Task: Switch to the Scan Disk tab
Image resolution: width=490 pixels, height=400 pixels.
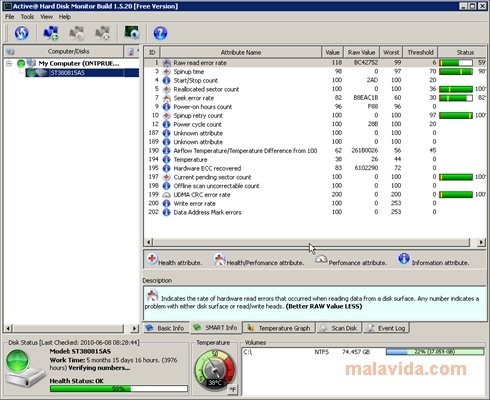Action: (x=339, y=328)
